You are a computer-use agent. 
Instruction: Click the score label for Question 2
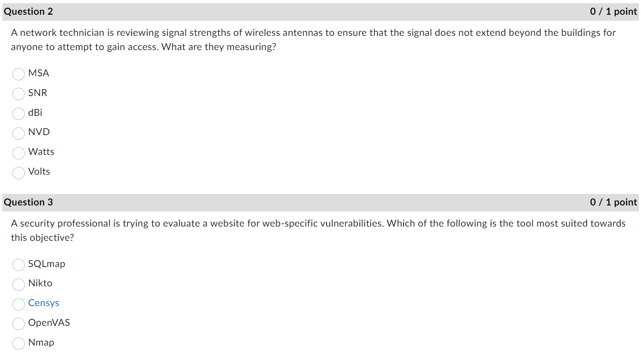coord(613,11)
